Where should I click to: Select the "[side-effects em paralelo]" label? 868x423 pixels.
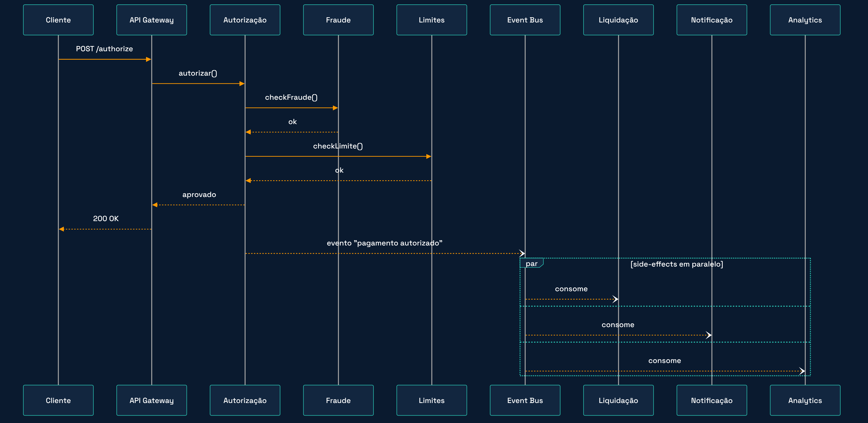coord(676,264)
